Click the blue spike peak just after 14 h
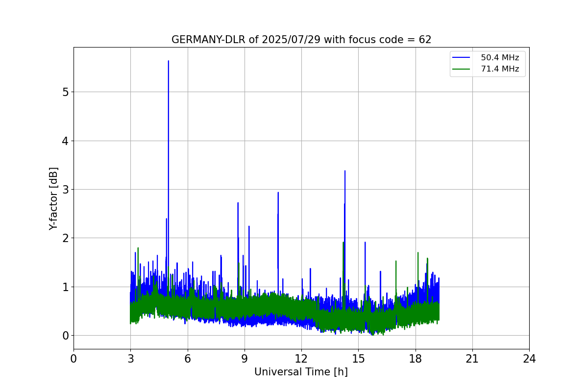Image resolution: width=588 pixels, height=392 pixels. (345, 171)
